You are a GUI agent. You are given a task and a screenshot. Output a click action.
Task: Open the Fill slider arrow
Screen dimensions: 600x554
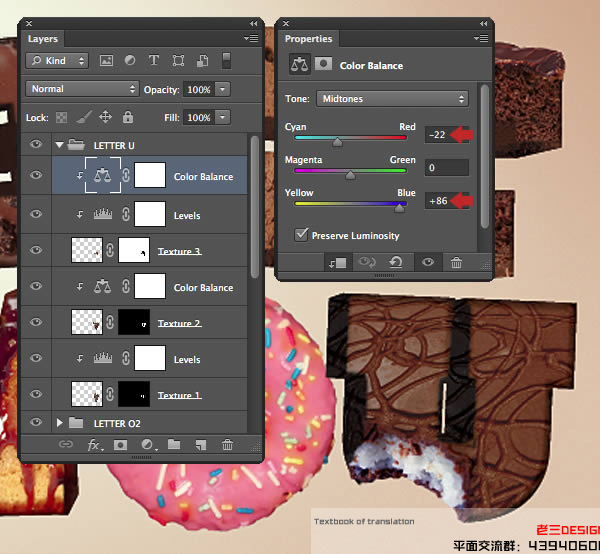[222, 117]
